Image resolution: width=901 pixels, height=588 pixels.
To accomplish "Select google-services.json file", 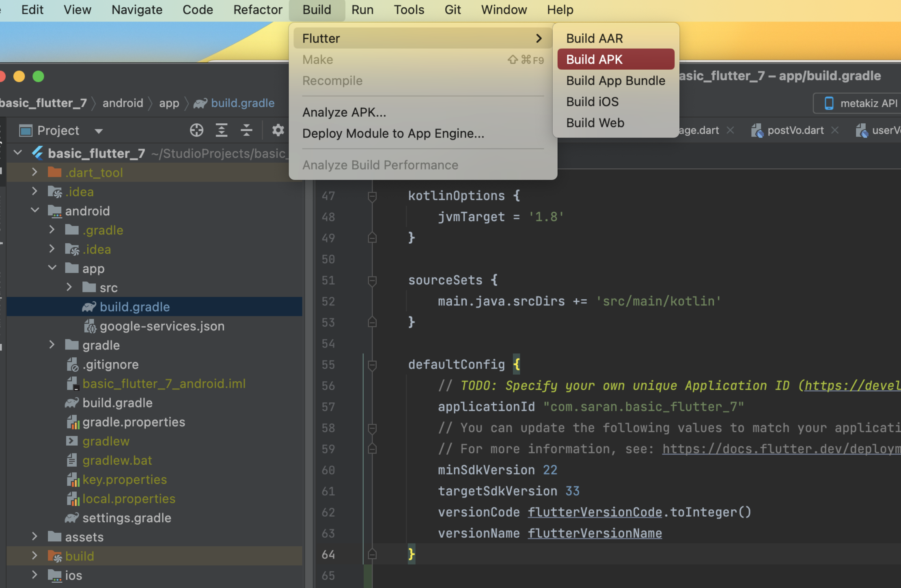I will point(162,326).
